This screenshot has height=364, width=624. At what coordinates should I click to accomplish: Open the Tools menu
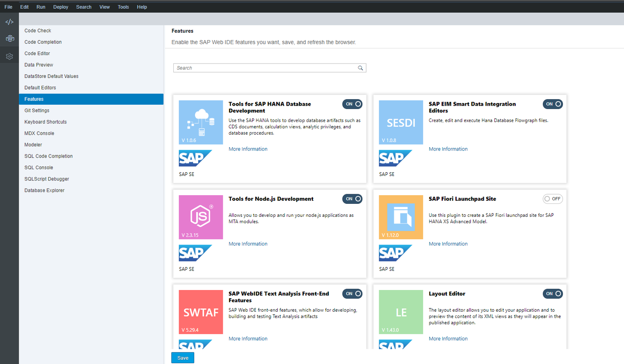click(123, 7)
